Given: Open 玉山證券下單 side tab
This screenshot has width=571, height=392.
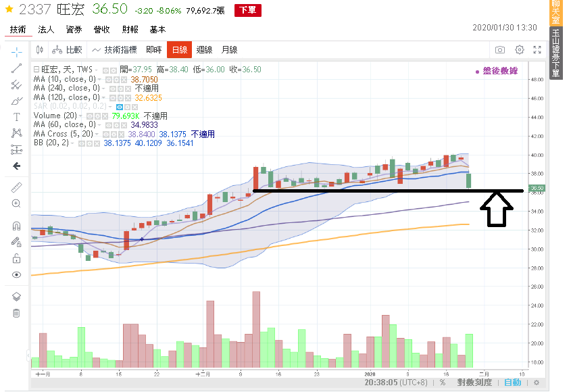Looking at the screenshot, I should pos(555,53).
